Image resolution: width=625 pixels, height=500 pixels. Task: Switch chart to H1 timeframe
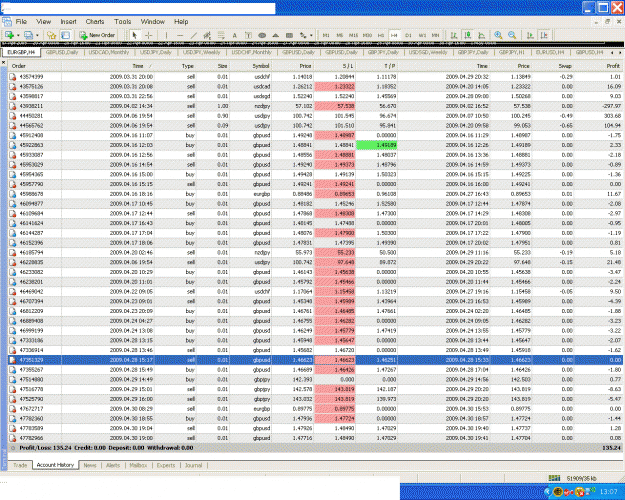[381, 35]
